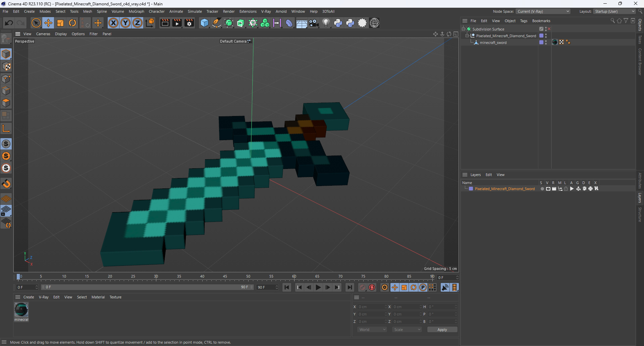This screenshot has height=346, width=644.
Task: Click Workplane orange grid icon
Action: 6,199
